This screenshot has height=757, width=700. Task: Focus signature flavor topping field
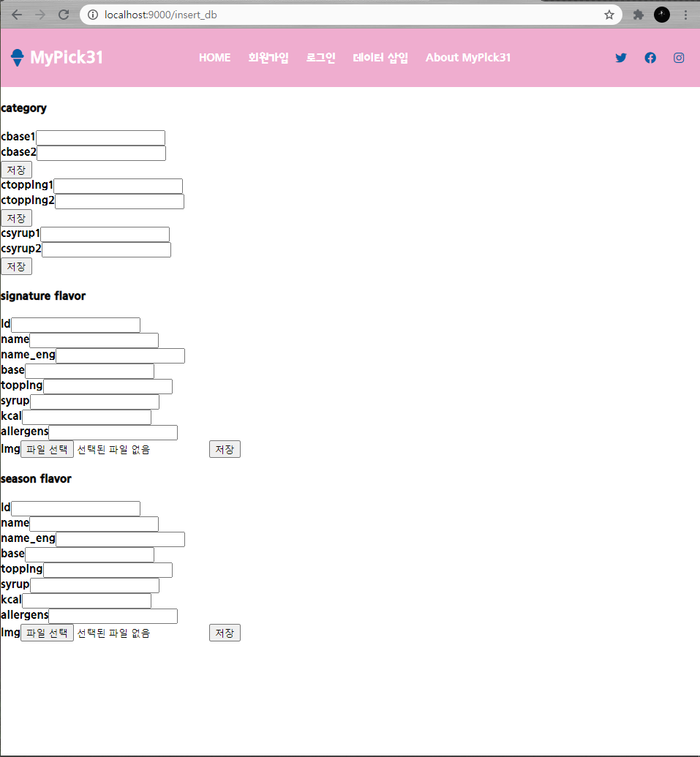coord(108,387)
